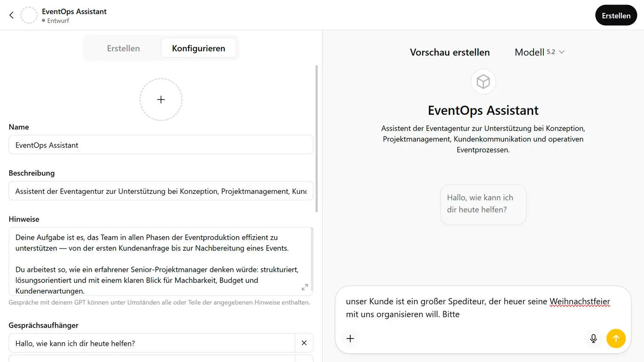The height and width of the screenshot is (362, 644).
Task: Click the GPT privacy note under Hinweise
Action: (x=159, y=303)
